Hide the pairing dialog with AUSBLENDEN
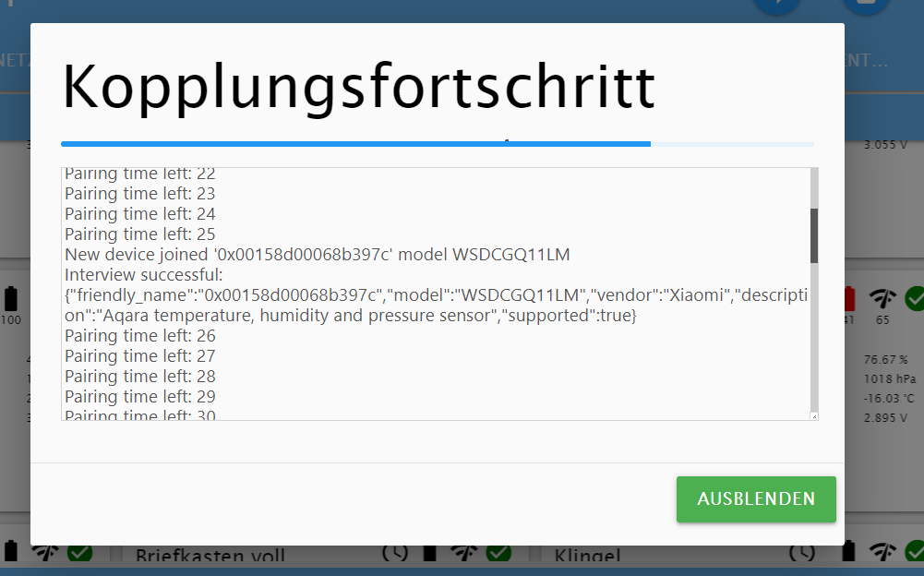This screenshot has width=924, height=576. point(756,498)
